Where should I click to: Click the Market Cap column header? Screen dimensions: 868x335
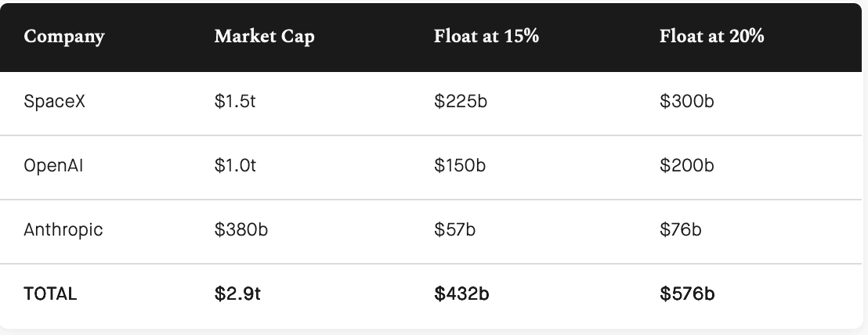point(265,37)
